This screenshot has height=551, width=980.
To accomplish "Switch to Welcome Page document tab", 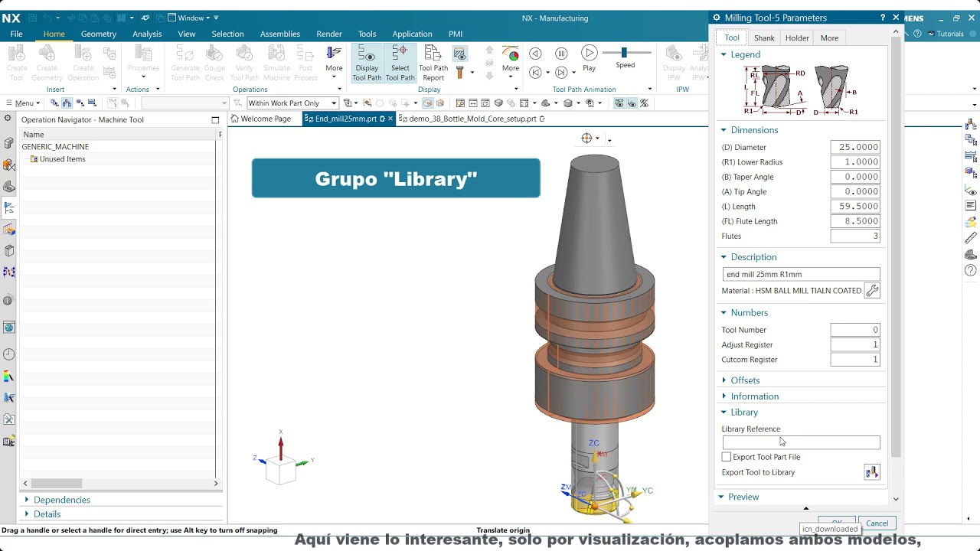I will 260,119.
